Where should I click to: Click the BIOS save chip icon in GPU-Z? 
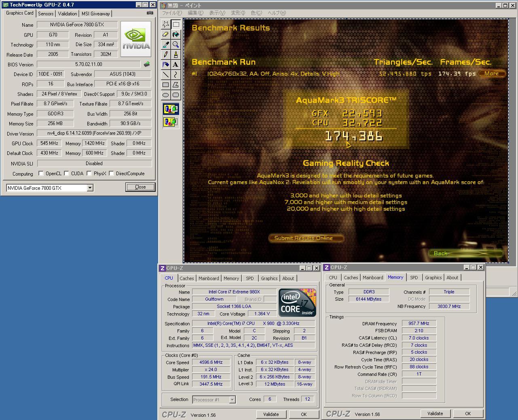point(146,64)
